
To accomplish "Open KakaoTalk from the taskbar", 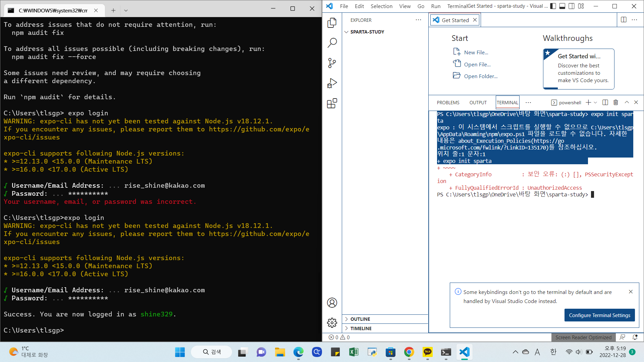I will pyautogui.click(x=427, y=352).
